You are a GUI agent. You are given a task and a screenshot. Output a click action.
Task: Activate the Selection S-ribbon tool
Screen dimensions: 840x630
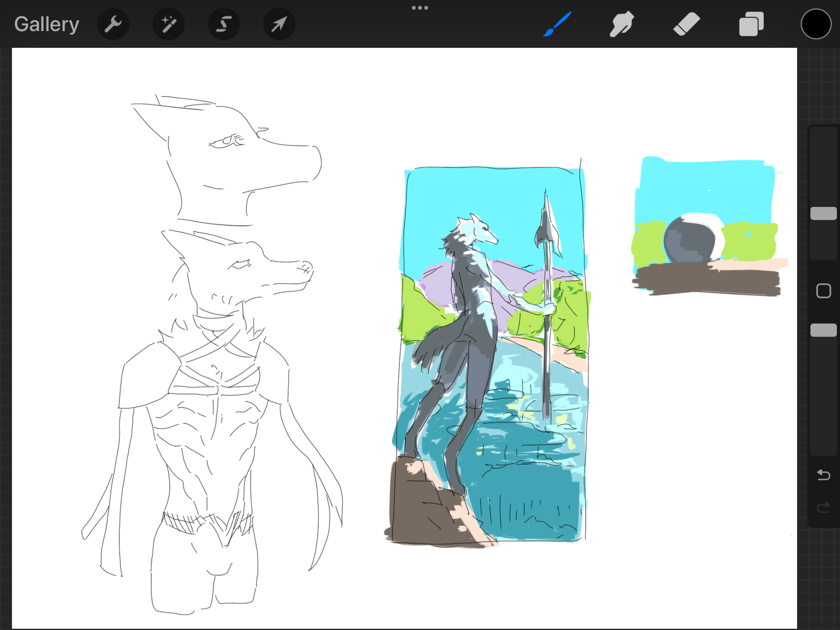(224, 24)
